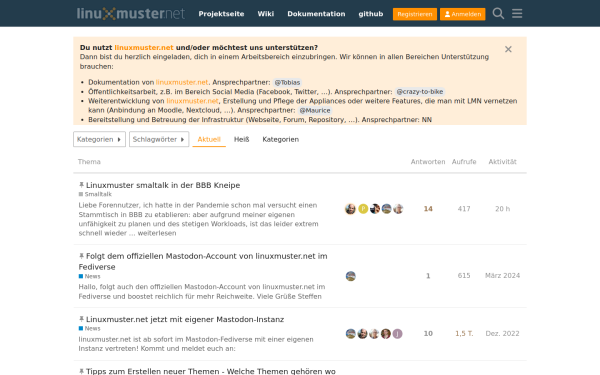
Task: Click fourth avatar in Mastodon-Instanz row
Action: (x=386, y=334)
